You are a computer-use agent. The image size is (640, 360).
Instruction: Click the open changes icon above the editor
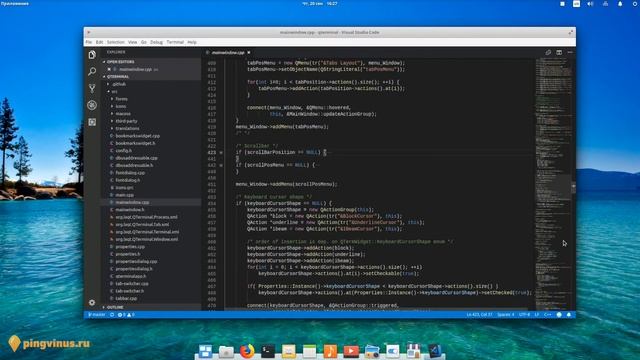tap(548, 52)
